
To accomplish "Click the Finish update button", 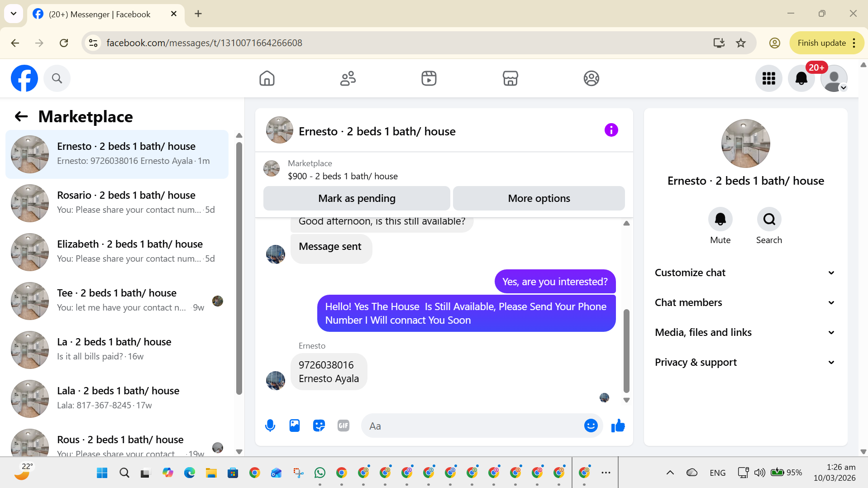I will coord(826,43).
